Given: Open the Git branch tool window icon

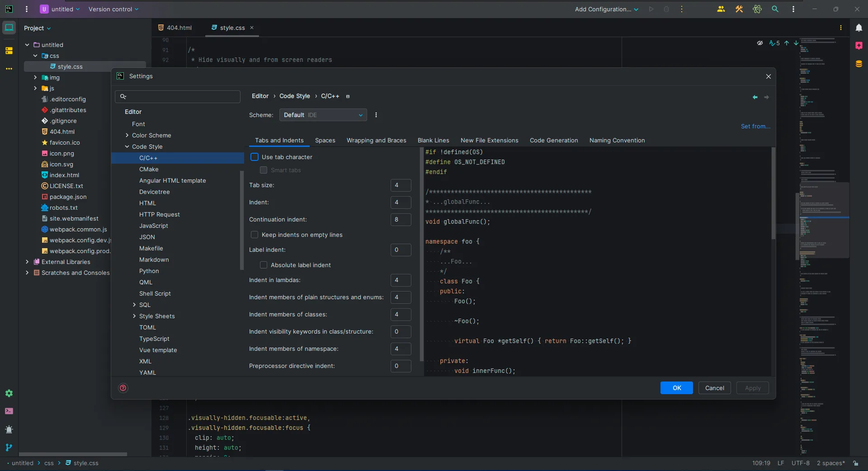Looking at the screenshot, I should coord(9,447).
